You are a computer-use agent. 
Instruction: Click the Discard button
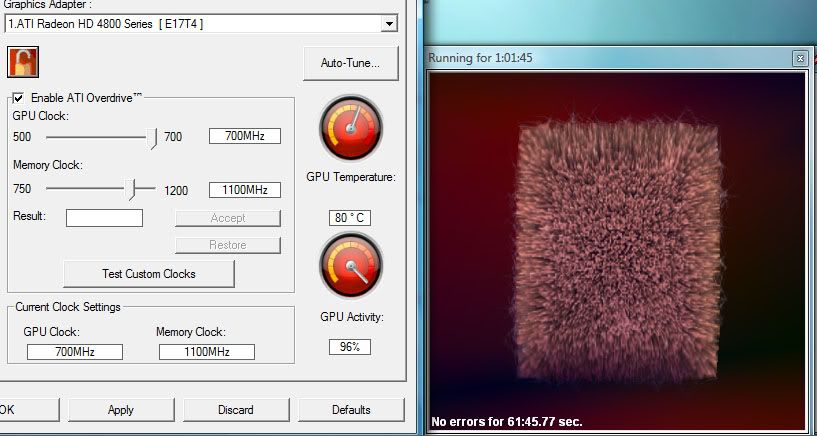coord(236,410)
